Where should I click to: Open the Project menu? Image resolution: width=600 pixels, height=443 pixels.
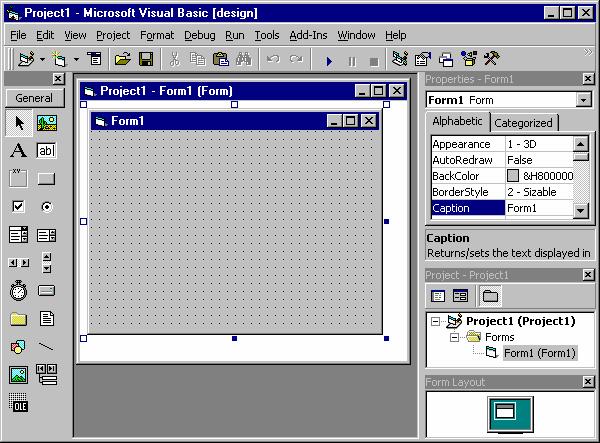click(113, 35)
